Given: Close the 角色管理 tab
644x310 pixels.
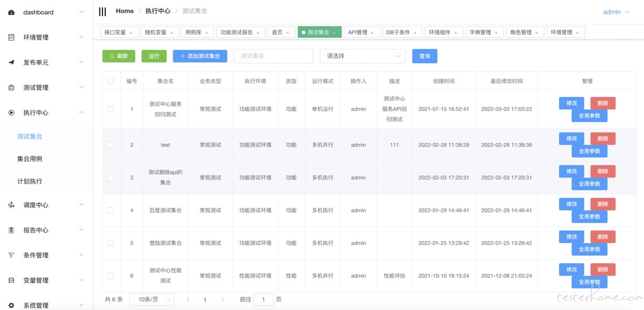Looking at the screenshot, I should [x=537, y=32].
